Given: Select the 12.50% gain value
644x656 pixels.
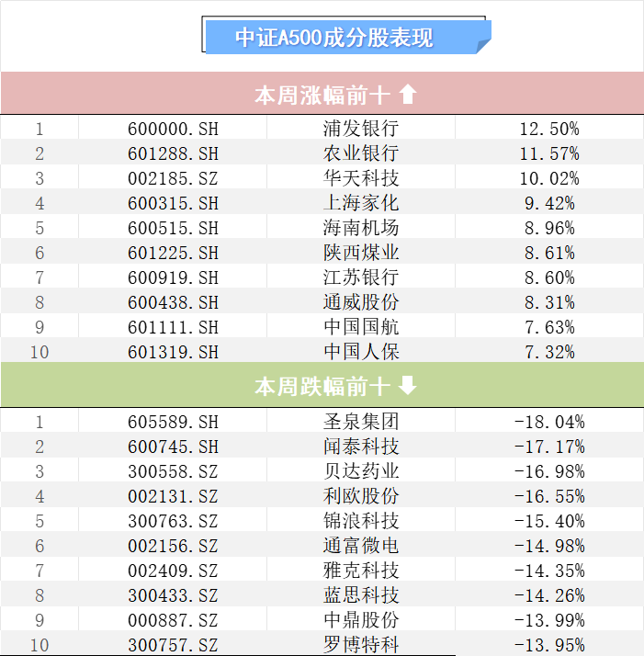Looking at the screenshot, I should pyautogui.click(x=548, y=129).
